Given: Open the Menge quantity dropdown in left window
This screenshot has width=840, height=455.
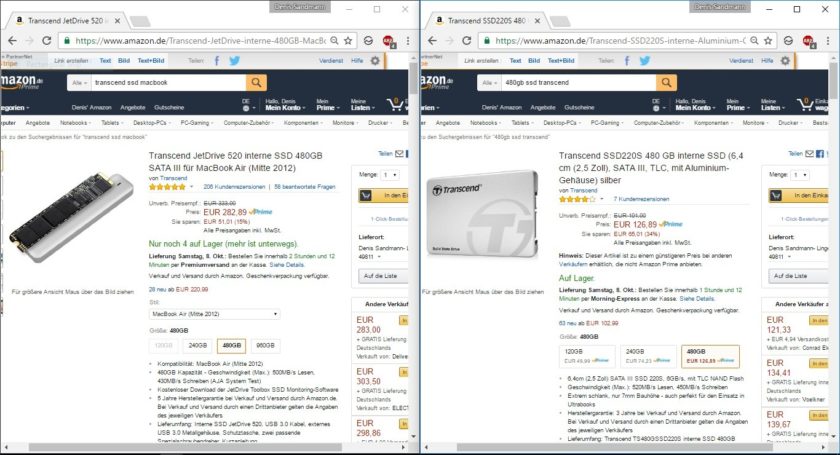Looking at the screenshot, I should [x=389, y=175].
